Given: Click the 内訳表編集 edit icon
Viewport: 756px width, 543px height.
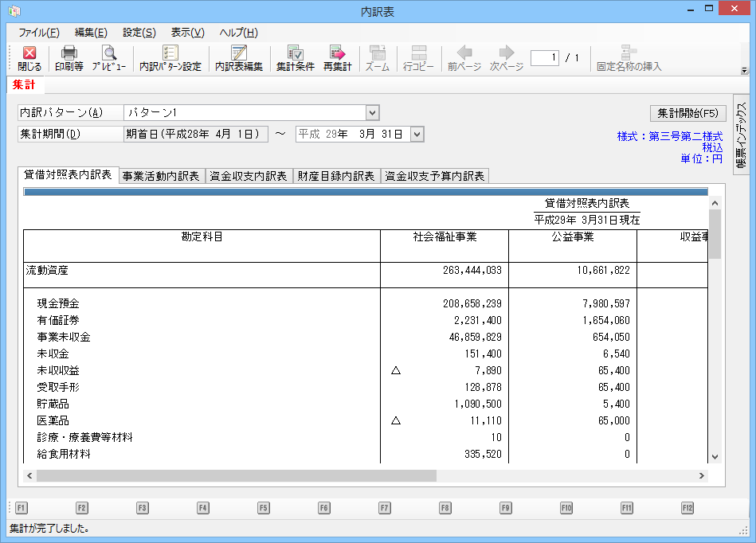Looking at the screenshot, I should tap(239, 59).
